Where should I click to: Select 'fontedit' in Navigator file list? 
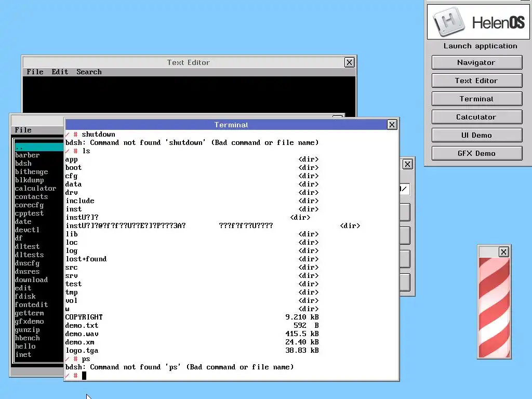click(x=31, y=304)
